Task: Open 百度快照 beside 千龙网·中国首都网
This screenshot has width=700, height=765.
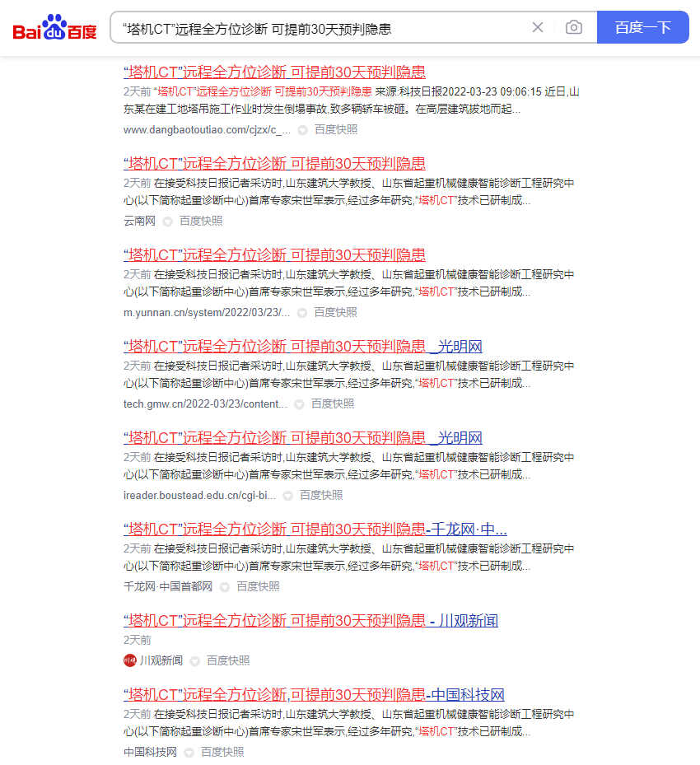Action: [x=258, y=586]
